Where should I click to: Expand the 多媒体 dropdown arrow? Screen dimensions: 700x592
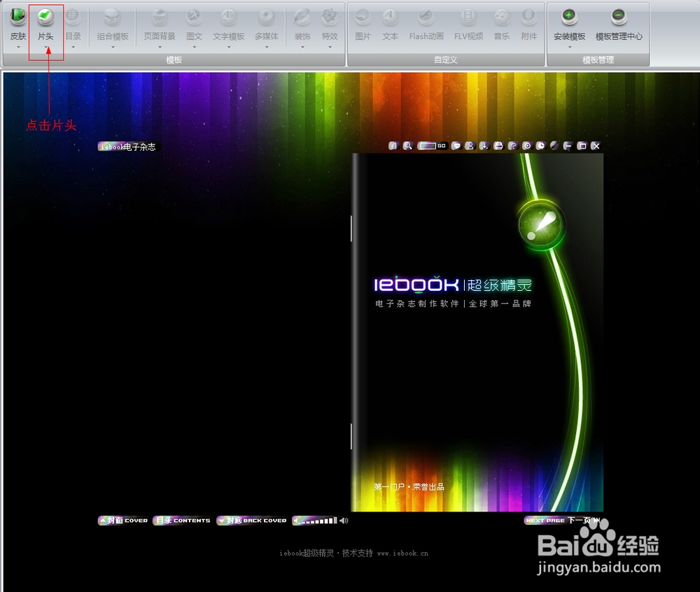coord(267,47)
